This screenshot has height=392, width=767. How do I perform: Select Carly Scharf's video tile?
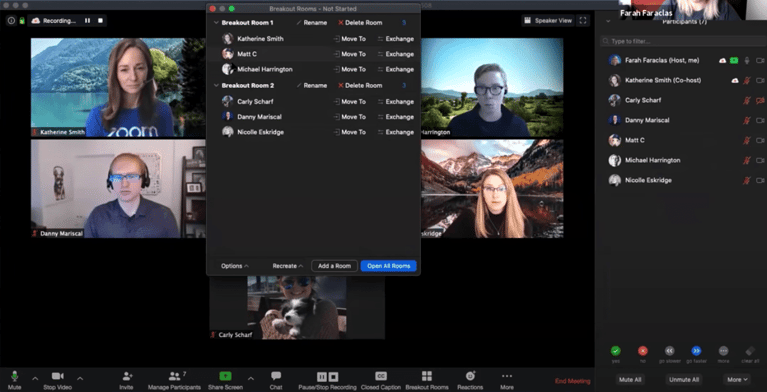[297, 307]
